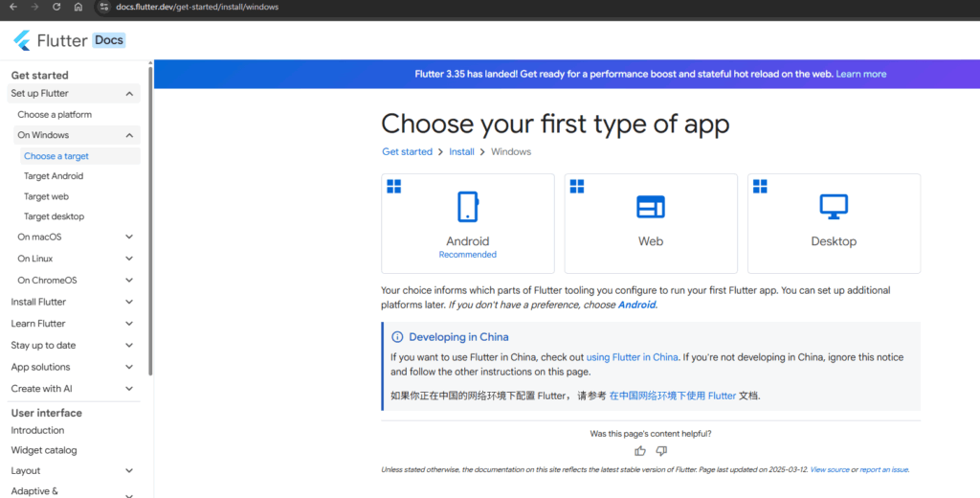Open Target desktop in the sidebar

tap(54, 216)
